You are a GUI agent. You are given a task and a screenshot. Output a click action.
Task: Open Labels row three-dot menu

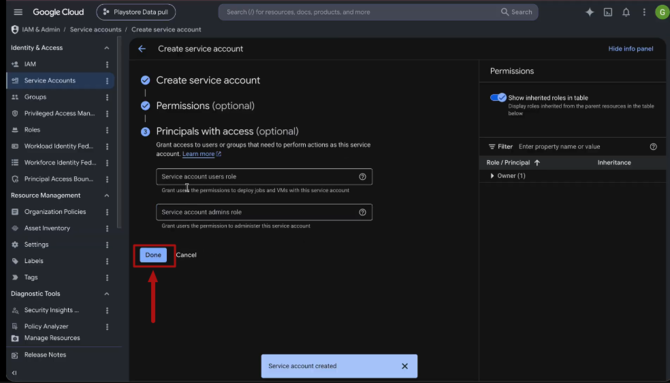pos(107,261)
